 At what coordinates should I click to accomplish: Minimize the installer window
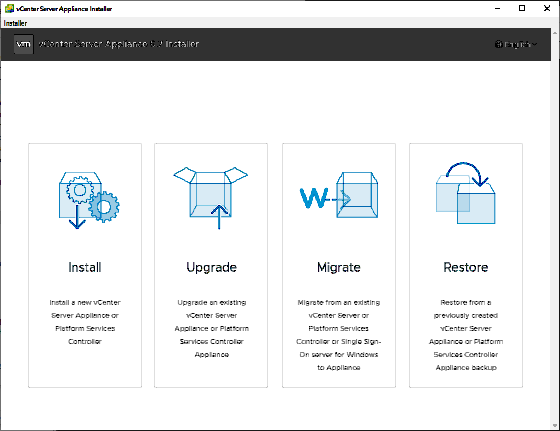tap(498, 8)
